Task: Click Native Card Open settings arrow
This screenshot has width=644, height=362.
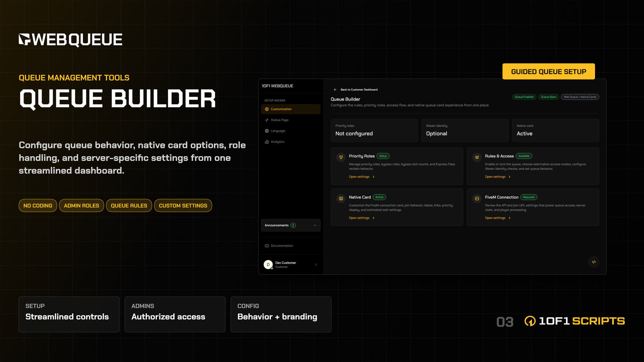Action: pos(374,218)
